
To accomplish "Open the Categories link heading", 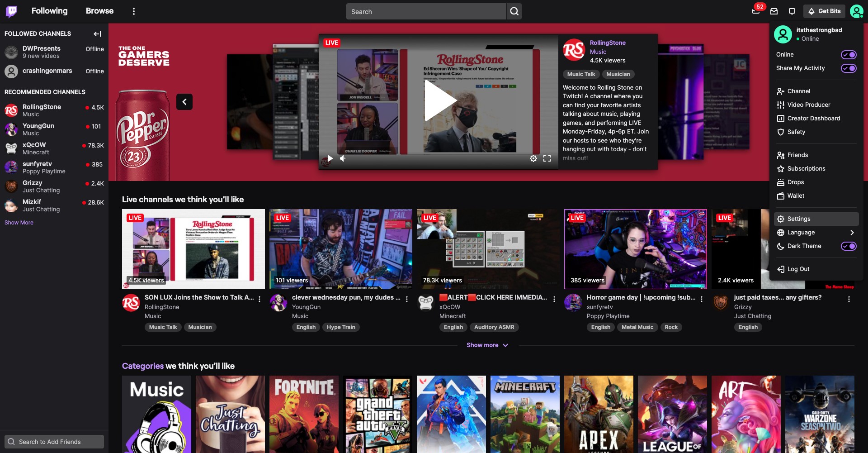I will point(143,366).
